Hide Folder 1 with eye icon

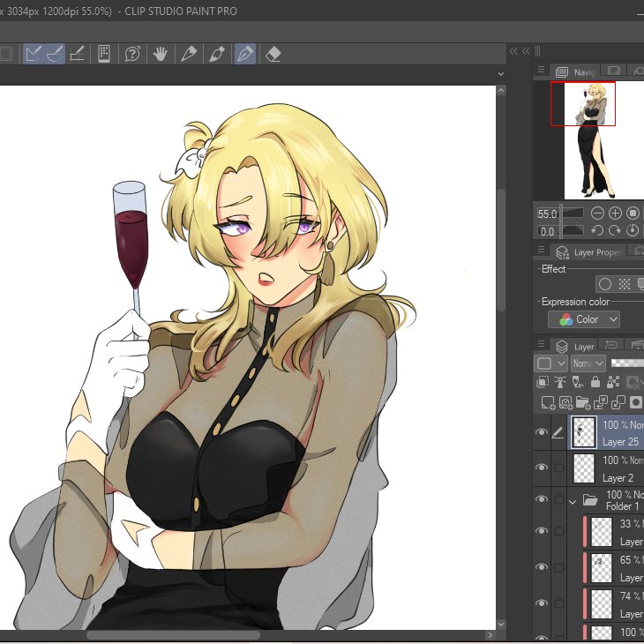click(542, 499)
